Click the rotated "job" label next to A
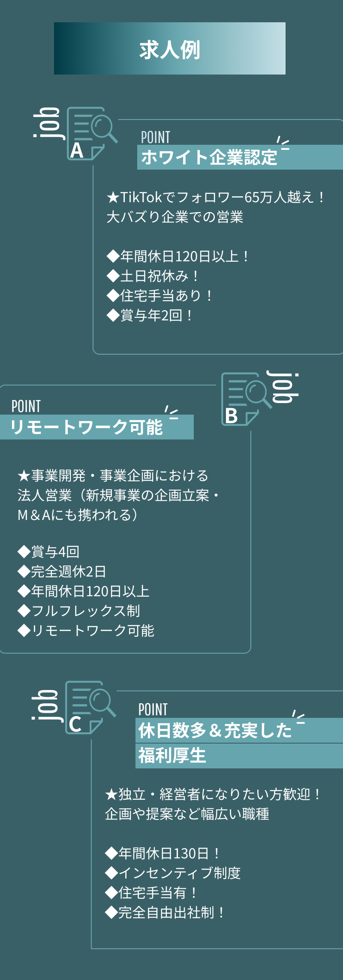This screenshot has height=980, width=343. pos(47,123)
